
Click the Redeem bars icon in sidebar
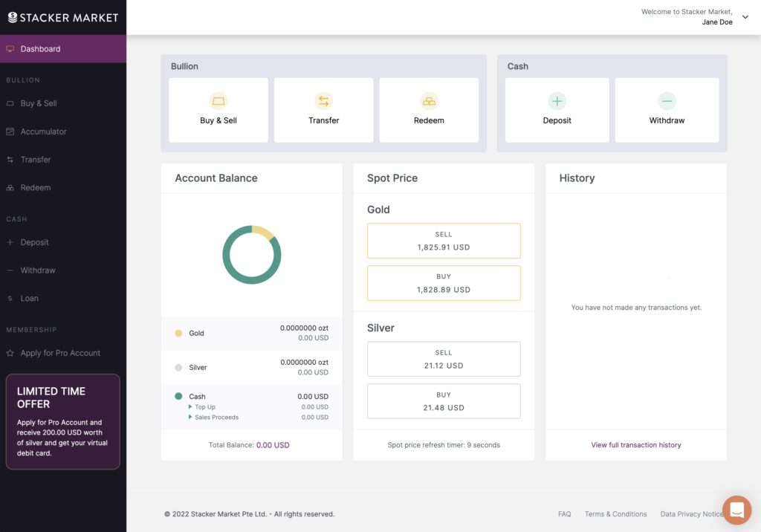tap(10, 188)
